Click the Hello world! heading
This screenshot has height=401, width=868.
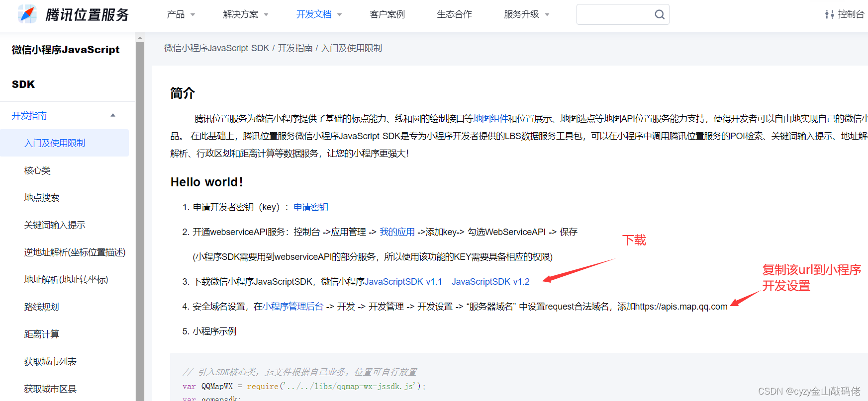pos(207,182)
